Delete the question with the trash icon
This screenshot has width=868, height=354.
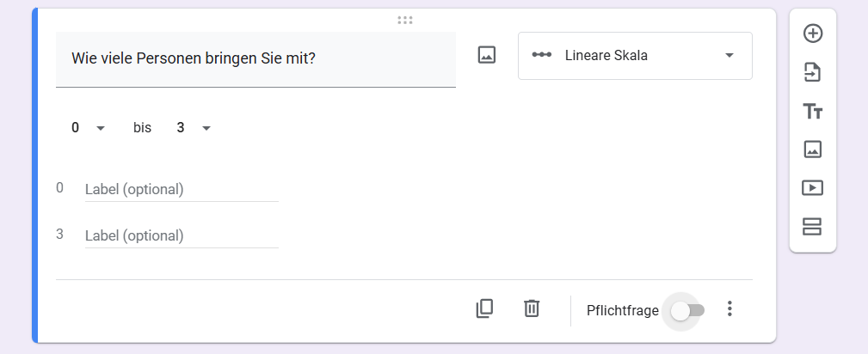coord(532,308)
